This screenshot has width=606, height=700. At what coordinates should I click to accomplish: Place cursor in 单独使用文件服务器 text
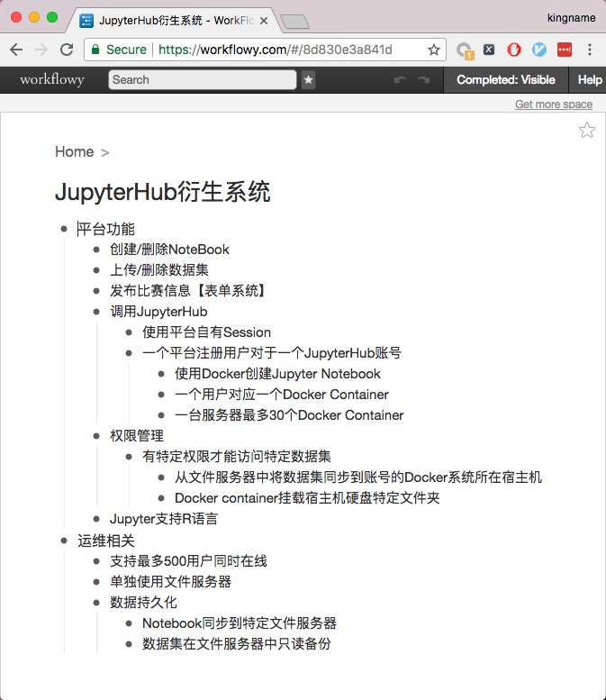171,582
